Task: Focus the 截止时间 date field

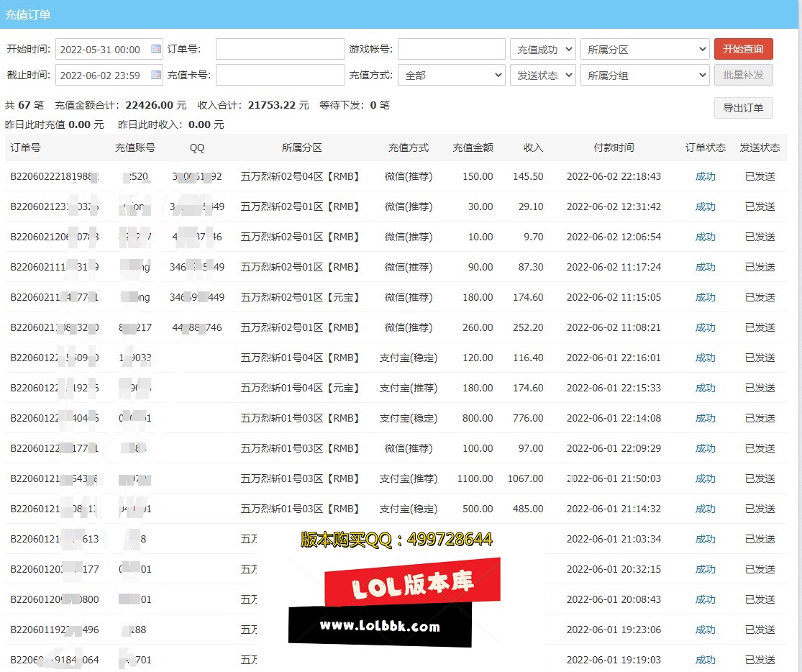Action: pos(109,75)
